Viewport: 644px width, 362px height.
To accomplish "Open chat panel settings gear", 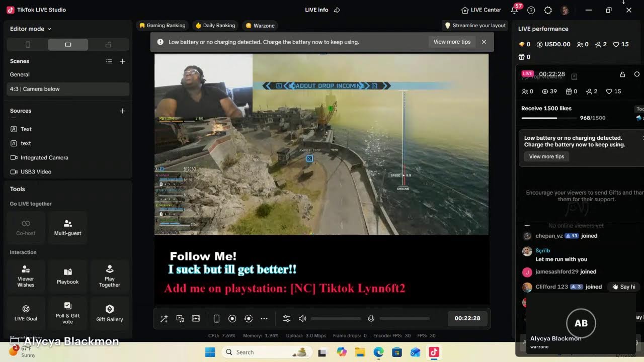I will coord(637,74).
